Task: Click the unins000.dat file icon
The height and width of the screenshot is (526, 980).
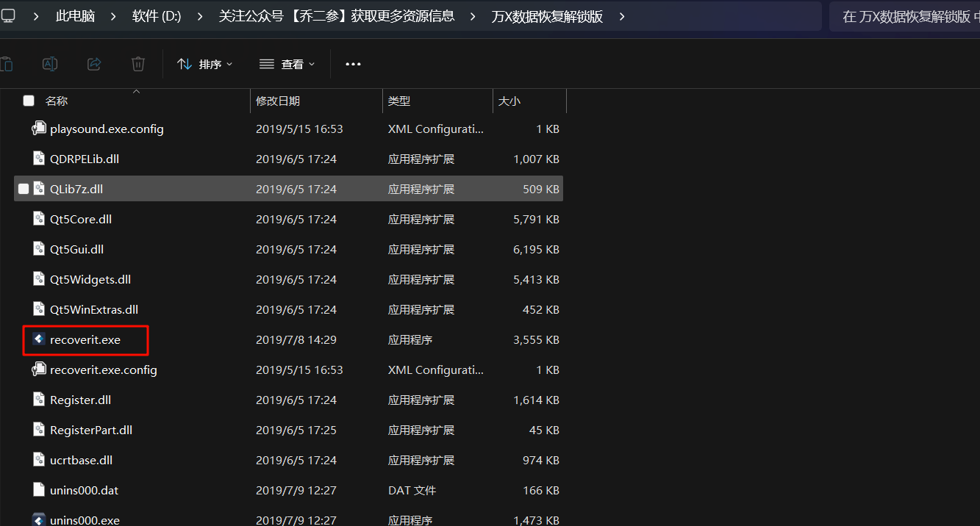Action: tap(39, 490)
